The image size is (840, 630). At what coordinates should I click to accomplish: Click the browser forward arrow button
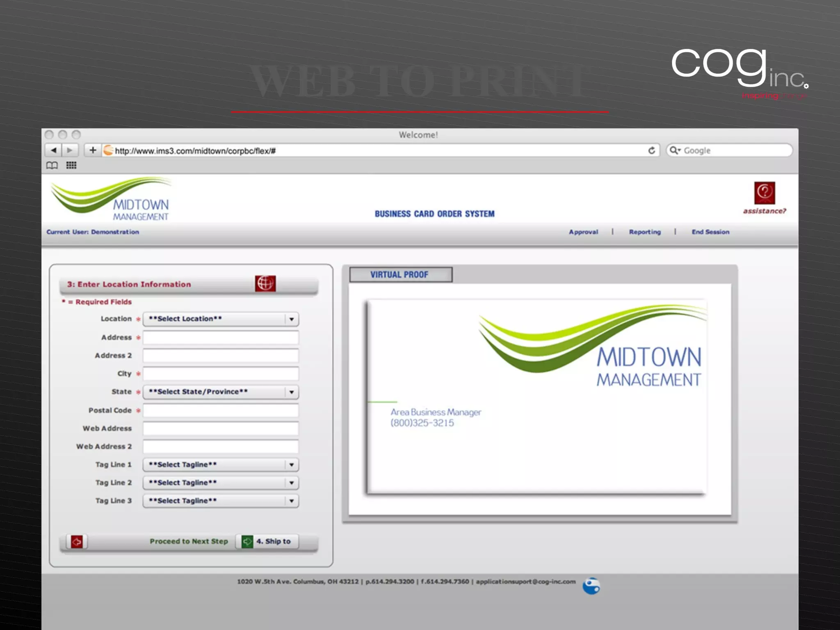pyautogui.click(x=70, y=150)
